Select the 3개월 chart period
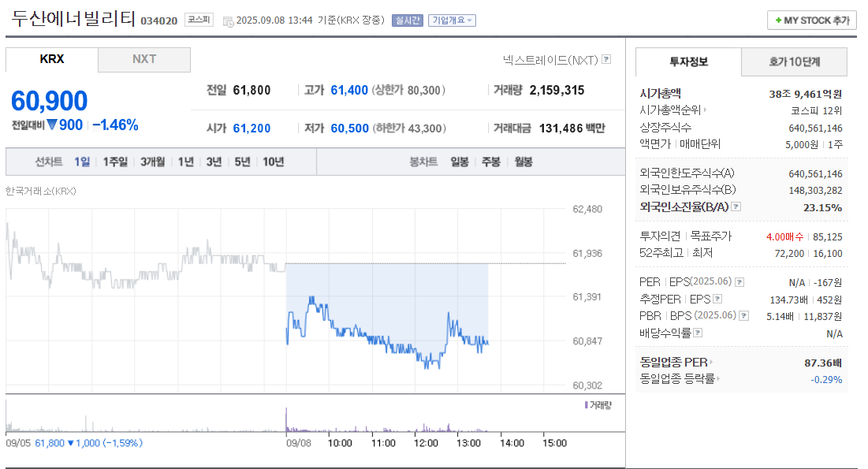The width and height of the screenshot is (868, 469). pos(153,162)
